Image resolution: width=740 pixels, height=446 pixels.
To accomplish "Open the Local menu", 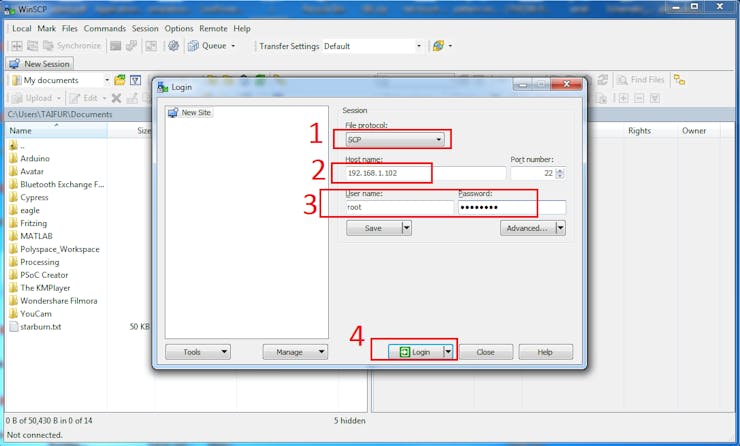I will 22,29.
